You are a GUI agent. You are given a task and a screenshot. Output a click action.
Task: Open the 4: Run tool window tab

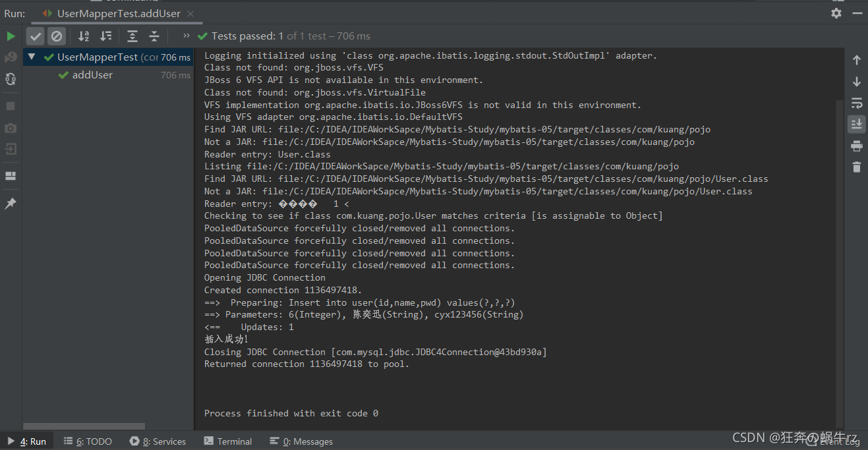pyautogui.click(x=27, y=441)
